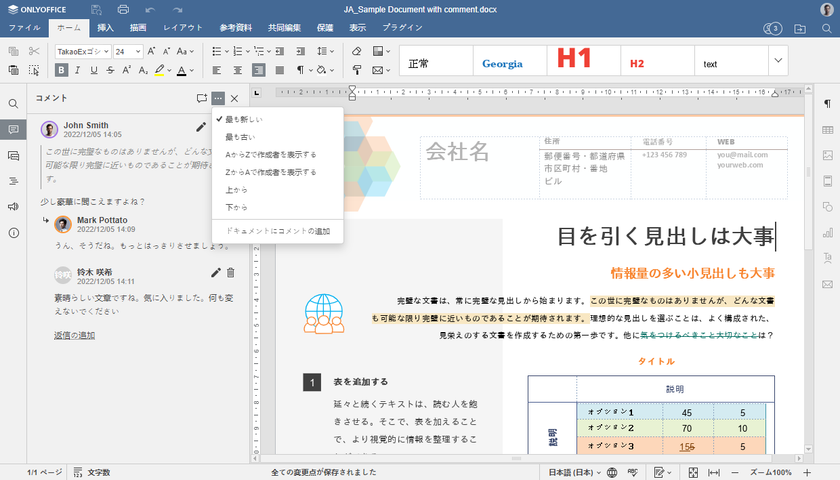Click the print icon in title bar
The width and height of the screenshot is (840, 480).
click(x=122, y=9)
